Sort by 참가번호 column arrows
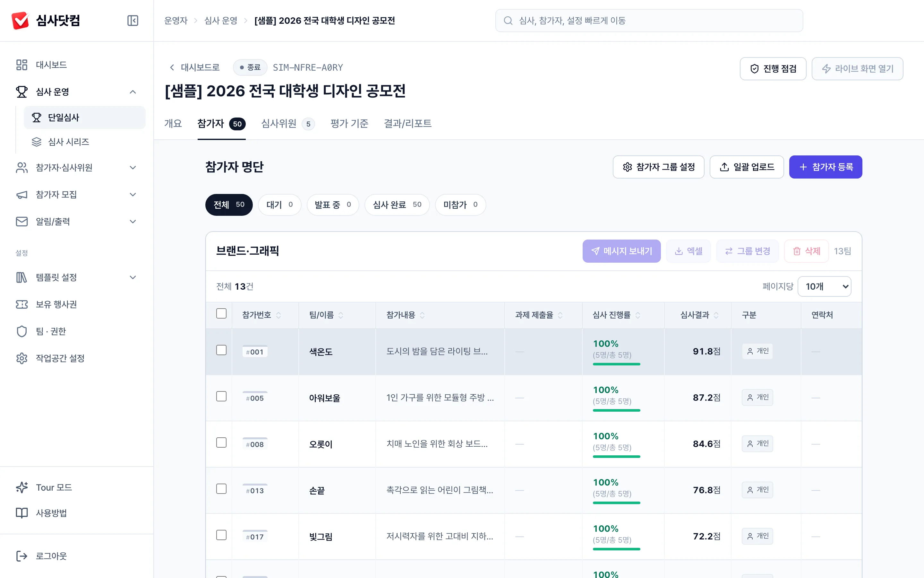Screen dimensions: 924x578 click(x=278, y=315)
